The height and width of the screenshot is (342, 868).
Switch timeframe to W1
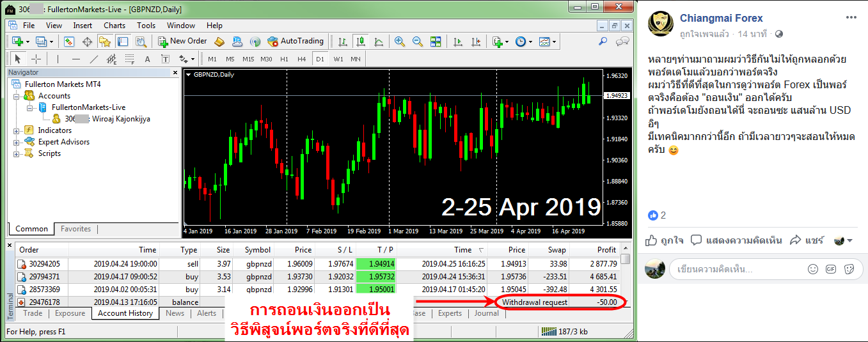pyautogui.click(x=338, y=59)
